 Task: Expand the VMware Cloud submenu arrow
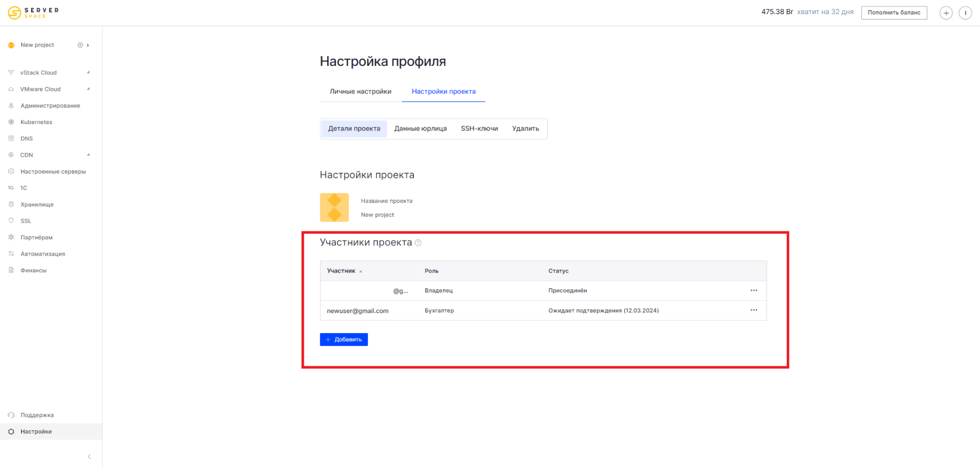(88, 89)
